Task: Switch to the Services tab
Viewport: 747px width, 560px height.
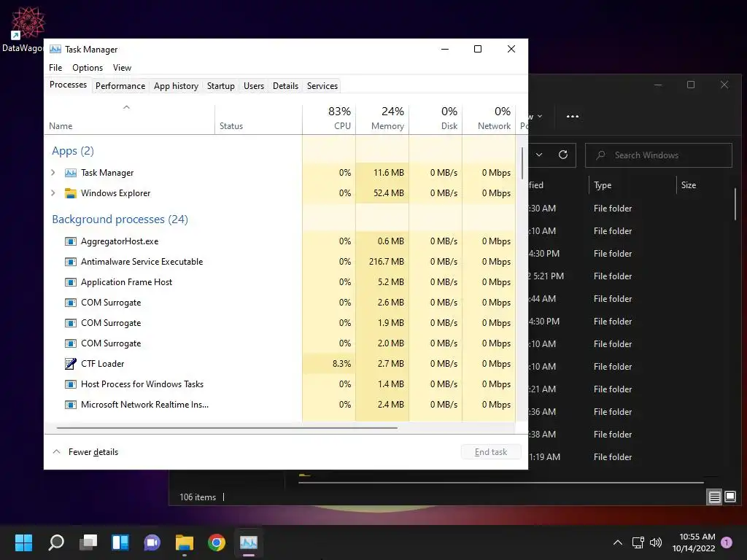Action: [322, 86]
